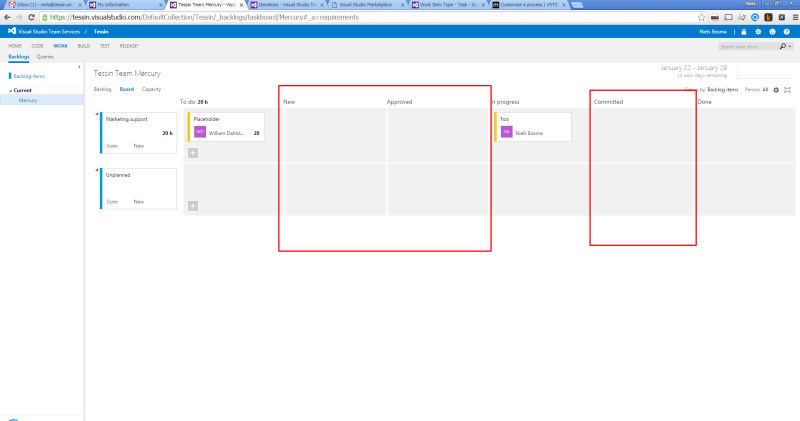
Task: Go back in the browser
Action: click(x=7, y=17)
